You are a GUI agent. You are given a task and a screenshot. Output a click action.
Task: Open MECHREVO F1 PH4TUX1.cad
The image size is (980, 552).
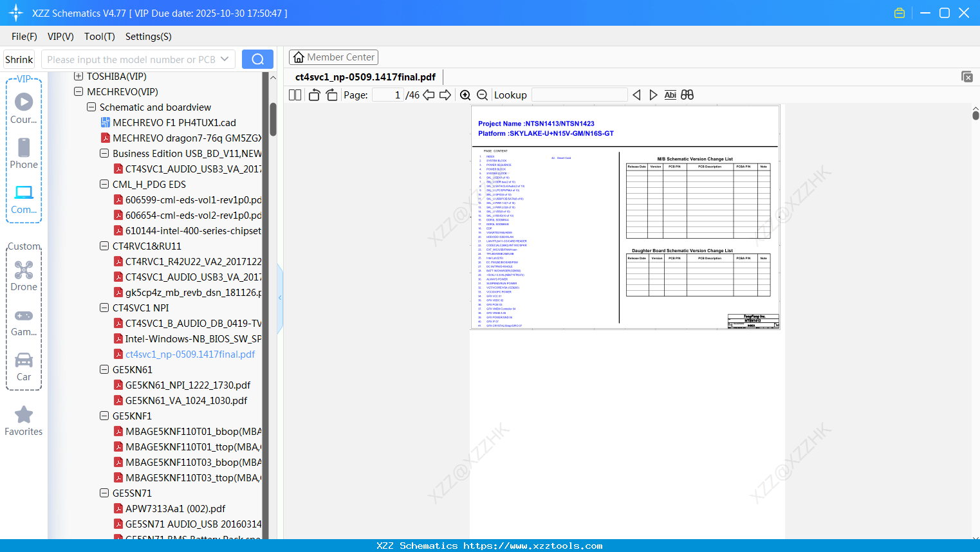point(174,122)
